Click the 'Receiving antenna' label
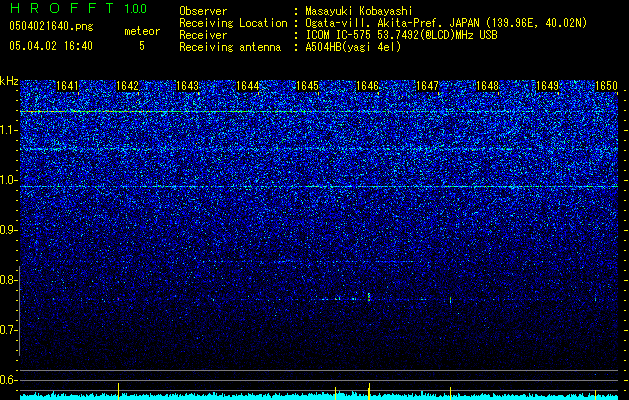Screen dimensions: 629x400 coord(230,47)
